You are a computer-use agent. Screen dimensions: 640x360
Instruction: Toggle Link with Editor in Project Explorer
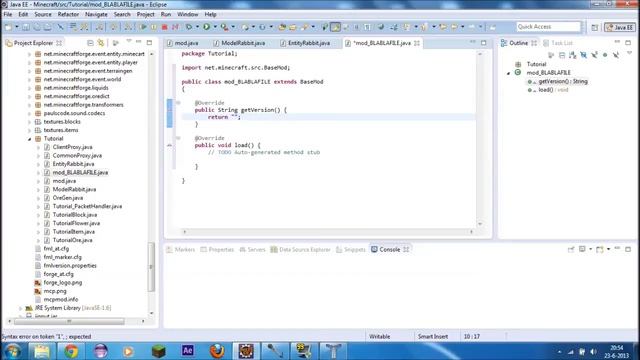click(101, 43)
